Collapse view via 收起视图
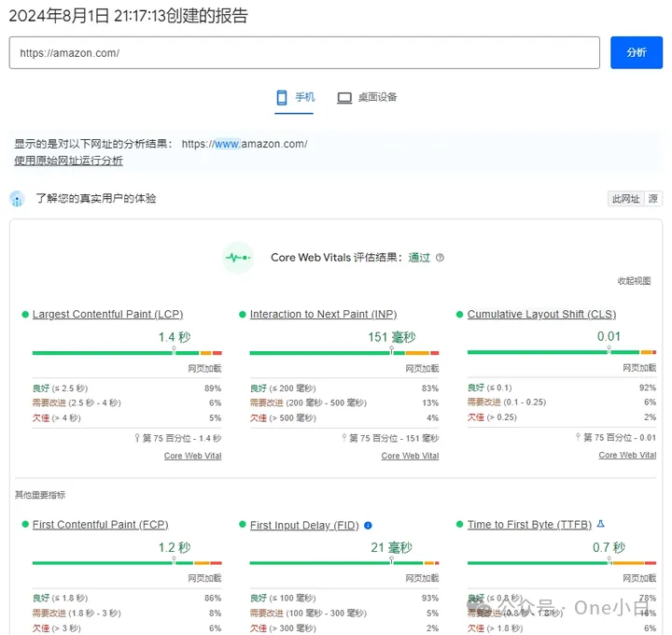The image size is (672, 635). point(634,281)
